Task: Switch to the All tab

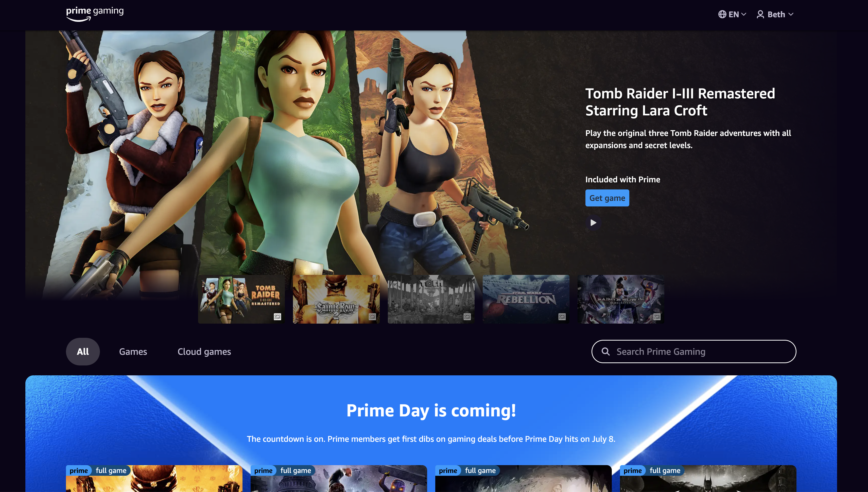Action: [83, 352]
